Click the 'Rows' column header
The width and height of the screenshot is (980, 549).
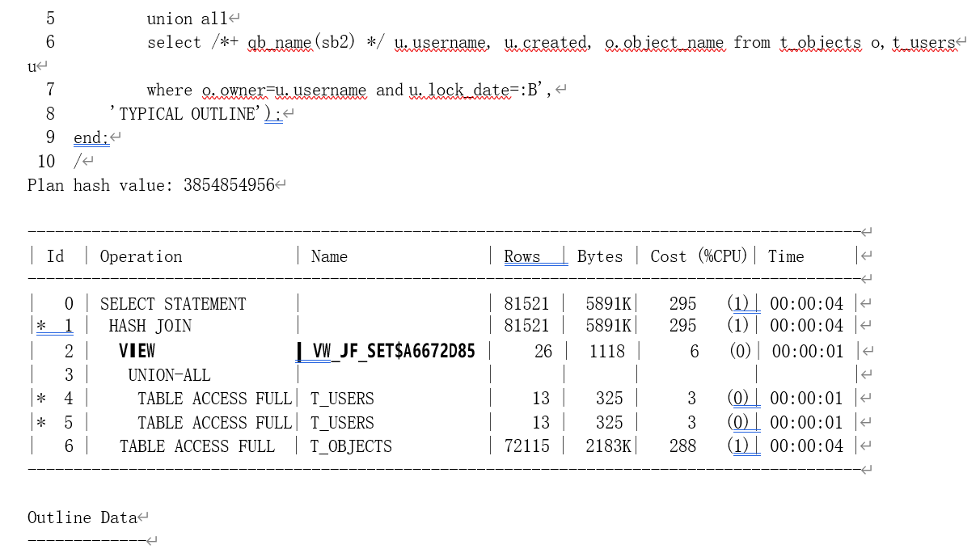coord(522,256)
